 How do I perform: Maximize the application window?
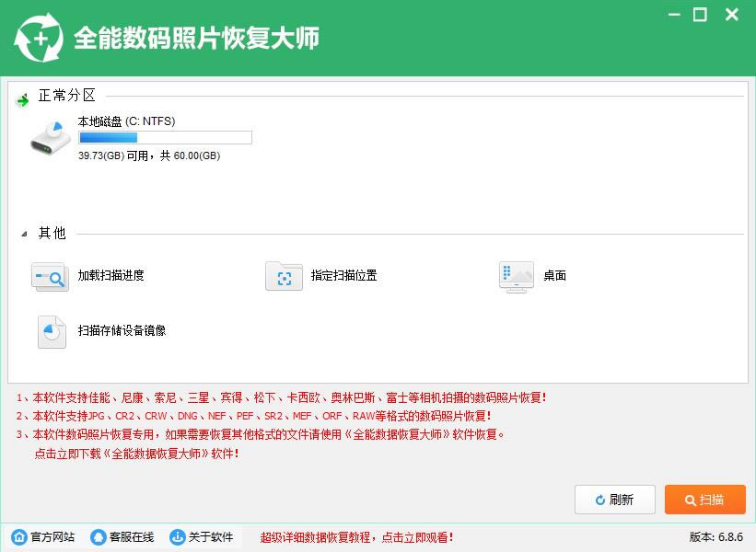click(x=700, y=15)
